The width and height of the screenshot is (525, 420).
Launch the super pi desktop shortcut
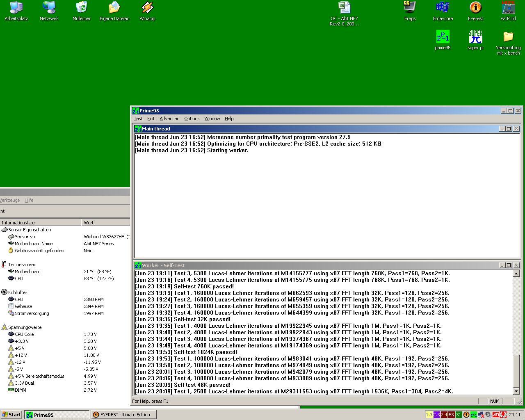coord(475,40)
